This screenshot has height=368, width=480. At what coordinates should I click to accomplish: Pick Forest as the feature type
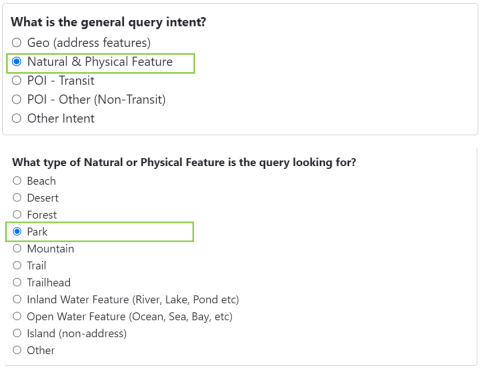click(17, 215)
